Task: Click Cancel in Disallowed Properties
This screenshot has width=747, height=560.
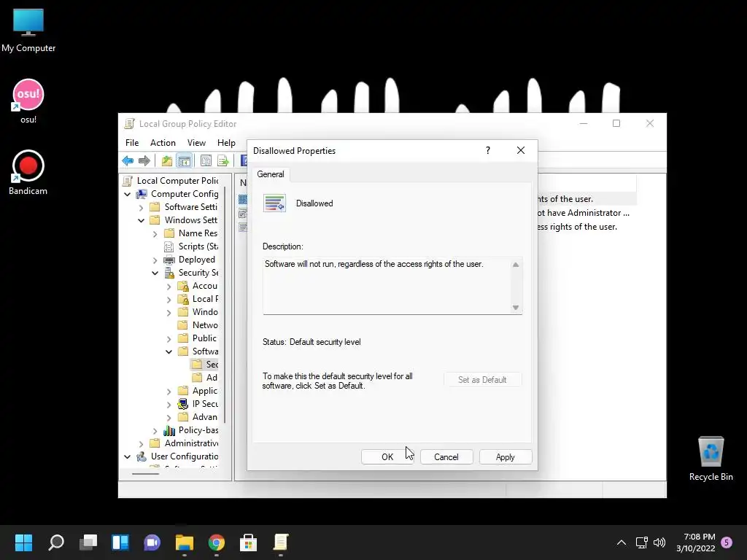Action: [x=446, y=457]
